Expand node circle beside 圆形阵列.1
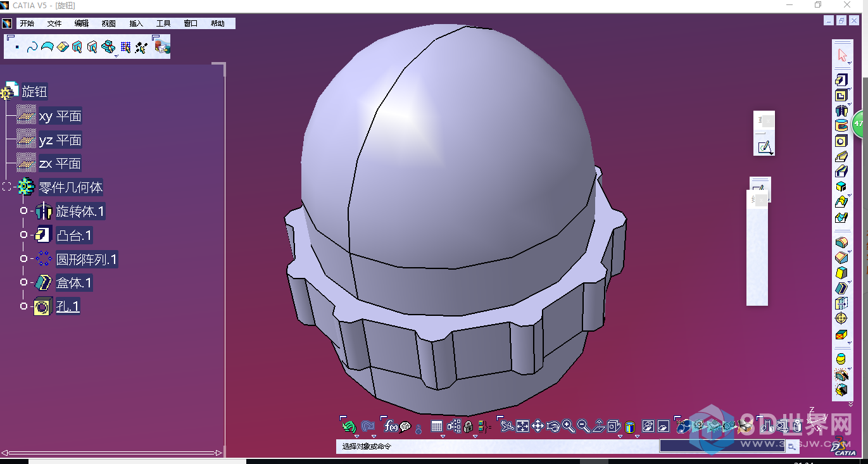 [23, 258]
